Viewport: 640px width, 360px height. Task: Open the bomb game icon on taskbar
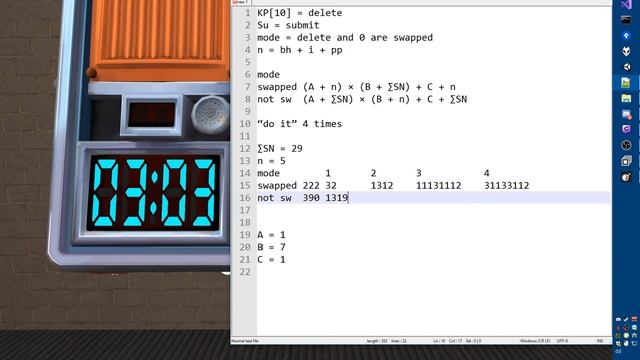click(626, 177)
